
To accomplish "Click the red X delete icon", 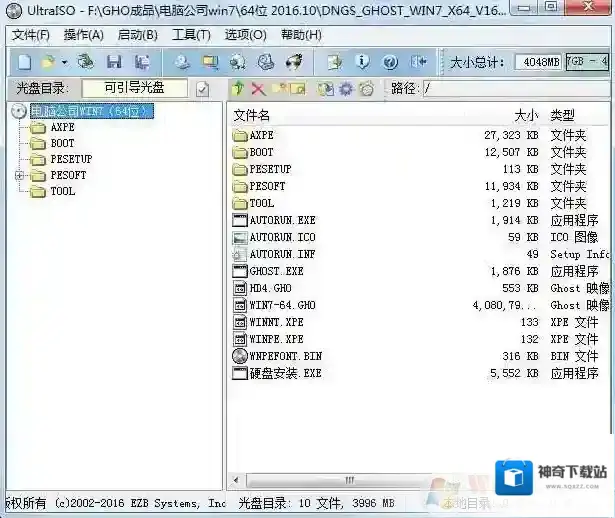I will tap(258, 89).
